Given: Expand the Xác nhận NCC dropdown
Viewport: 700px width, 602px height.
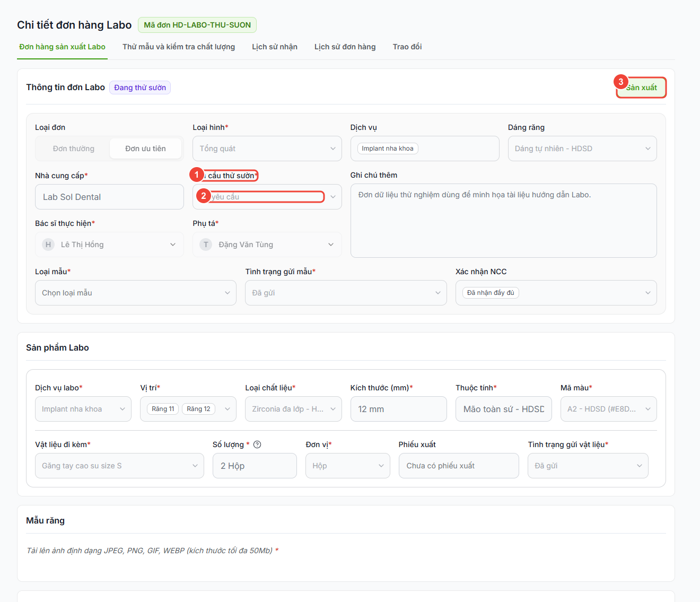Looking at the screenshot, I should pos(556,293).
